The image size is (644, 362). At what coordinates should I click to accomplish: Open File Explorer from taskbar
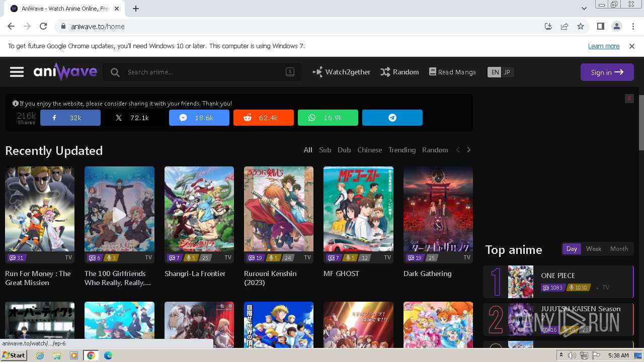(x=57, y=355)
